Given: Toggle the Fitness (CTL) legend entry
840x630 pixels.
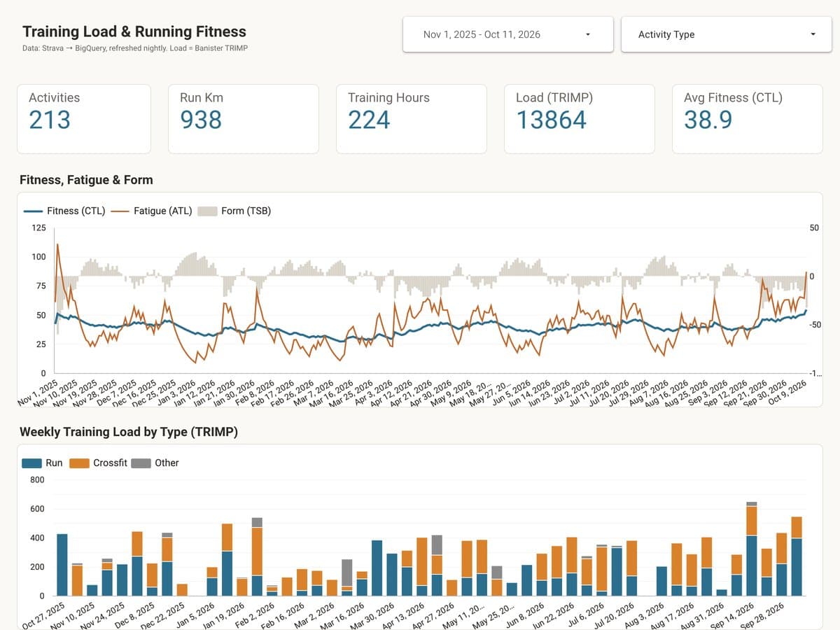Looking at the screenshot, I should (x=64, y=211).
